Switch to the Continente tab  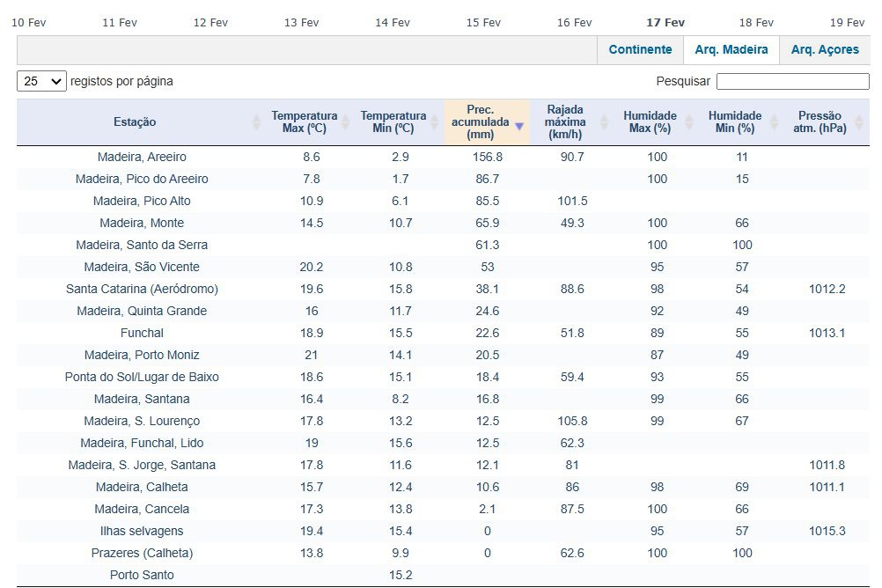pos(640,50)
